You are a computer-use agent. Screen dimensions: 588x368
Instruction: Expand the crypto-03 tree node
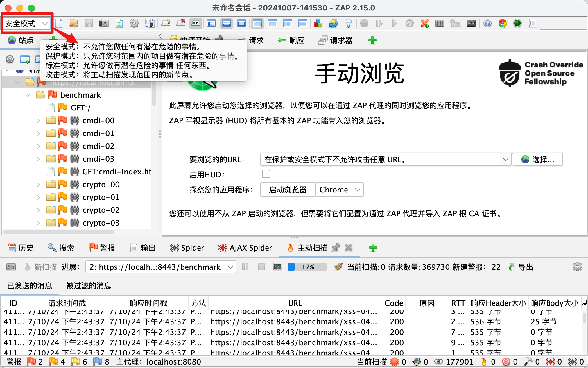click(x=38, y=223)
